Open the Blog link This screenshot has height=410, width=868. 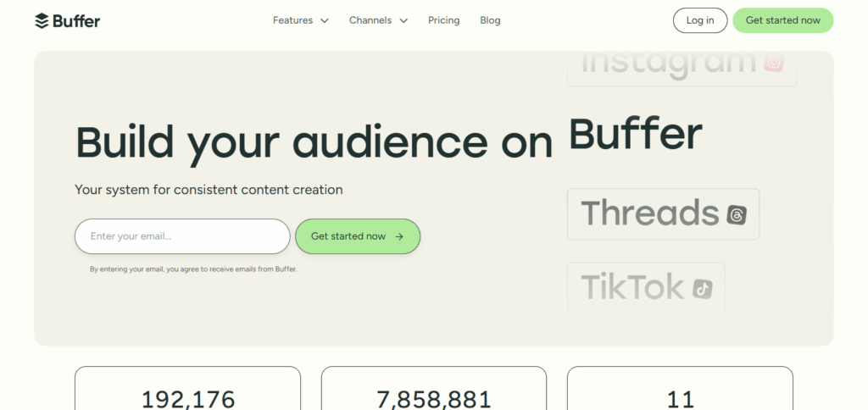(490, 20)
